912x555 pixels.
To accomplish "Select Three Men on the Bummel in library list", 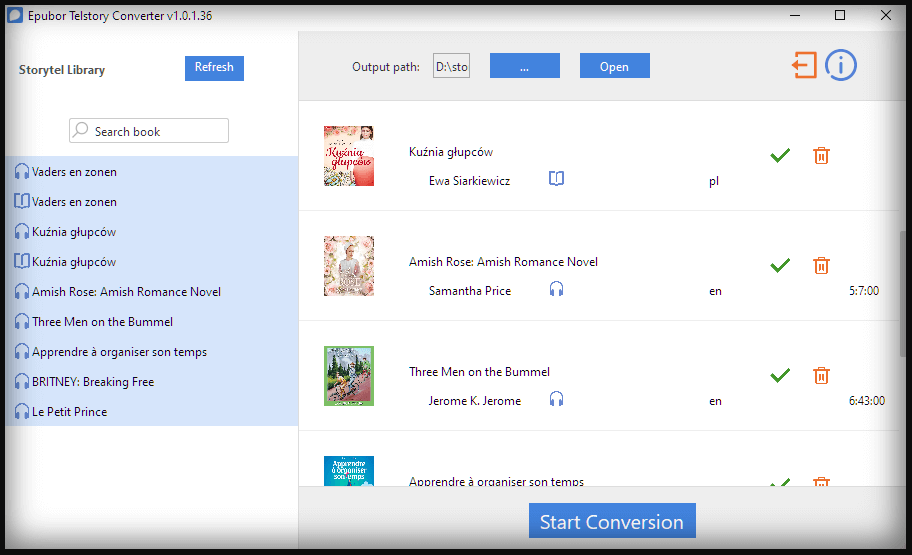I will pos(151,322).
